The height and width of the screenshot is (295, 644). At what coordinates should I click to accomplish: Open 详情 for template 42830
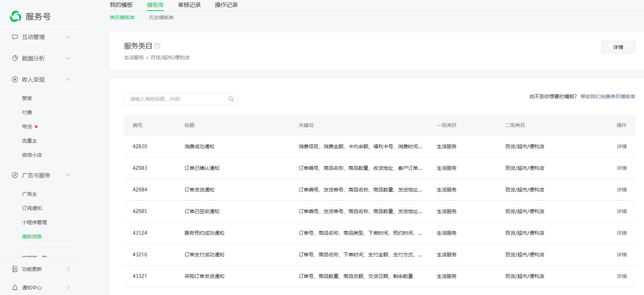click(x=622, y=146)
